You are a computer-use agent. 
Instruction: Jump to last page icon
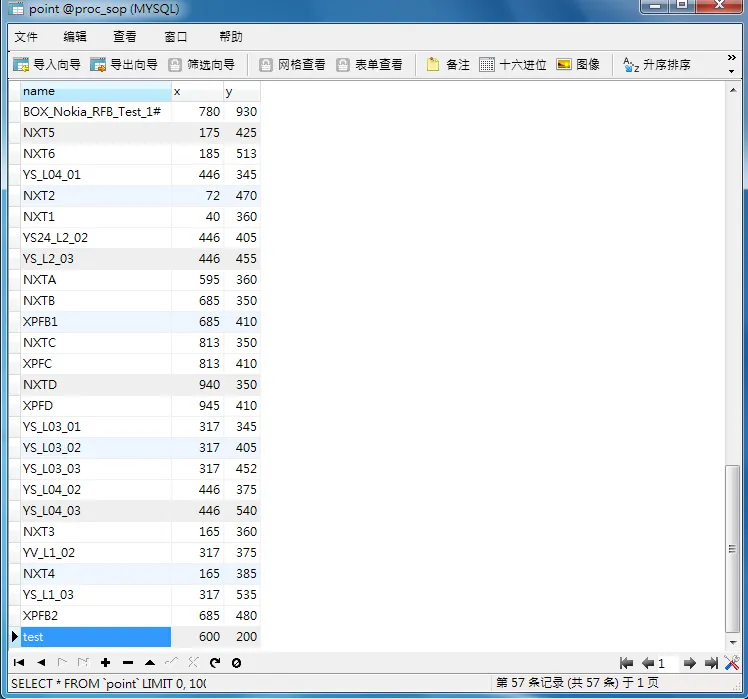pyautogui.click(x=711, y=663)
